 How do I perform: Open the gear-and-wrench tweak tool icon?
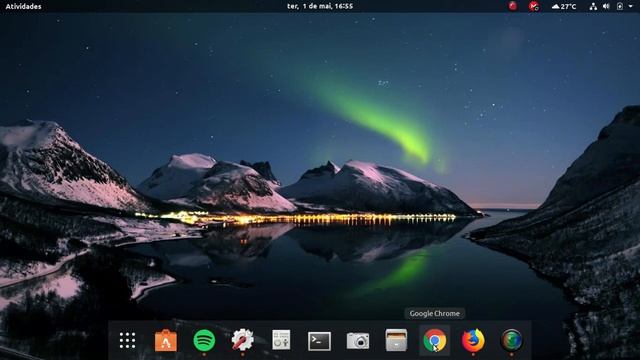[x=242, y=340]
